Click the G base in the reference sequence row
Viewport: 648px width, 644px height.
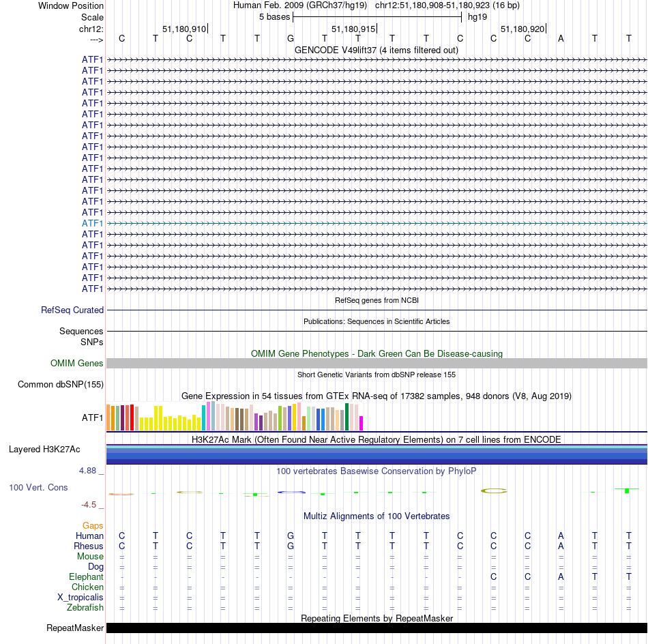[x=291, y=38]
